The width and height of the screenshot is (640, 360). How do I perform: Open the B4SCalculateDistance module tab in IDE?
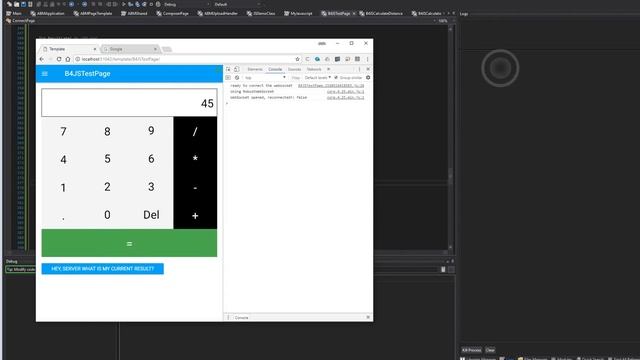point(381,13)
